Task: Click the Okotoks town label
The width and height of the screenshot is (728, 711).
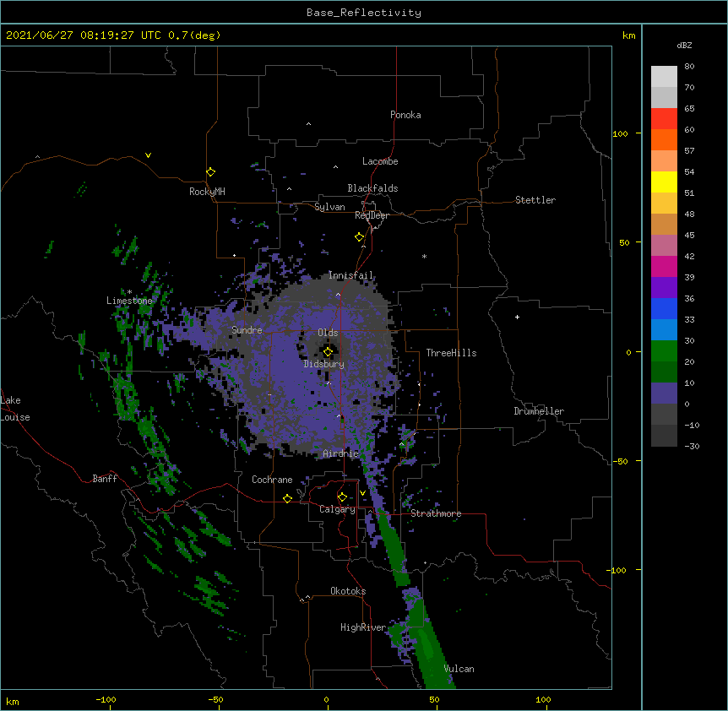Action: [348, 591]
